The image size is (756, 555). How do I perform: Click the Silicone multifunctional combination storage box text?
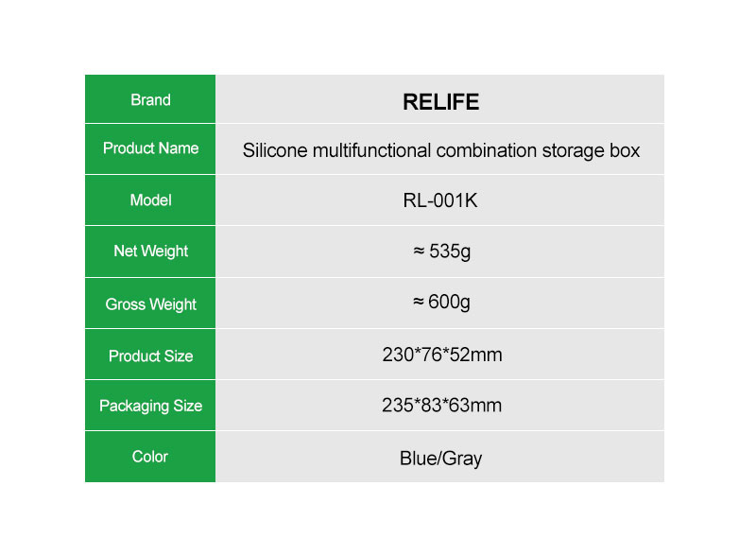[440, 150]
